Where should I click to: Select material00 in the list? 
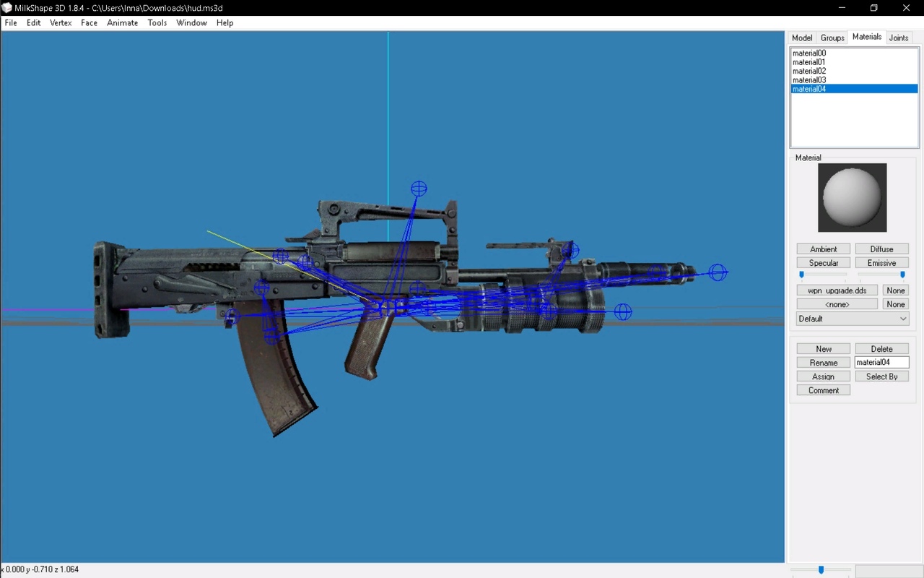coord(809,53)
